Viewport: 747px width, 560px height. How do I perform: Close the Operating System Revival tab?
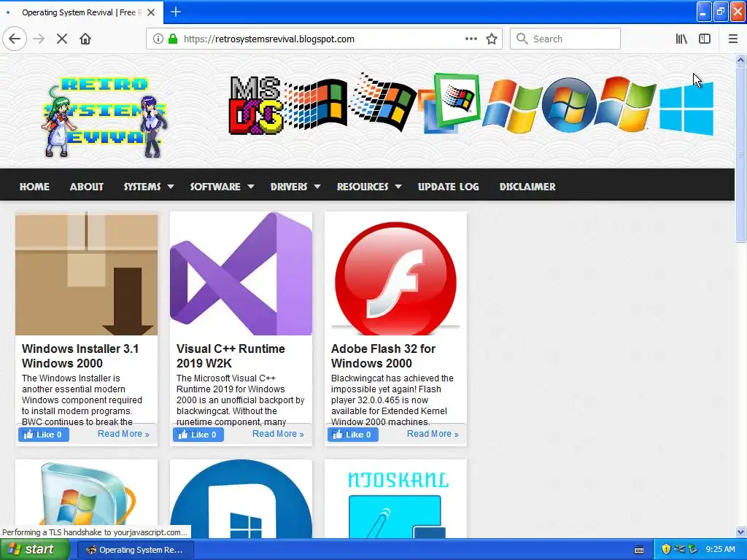click(151, 12)
